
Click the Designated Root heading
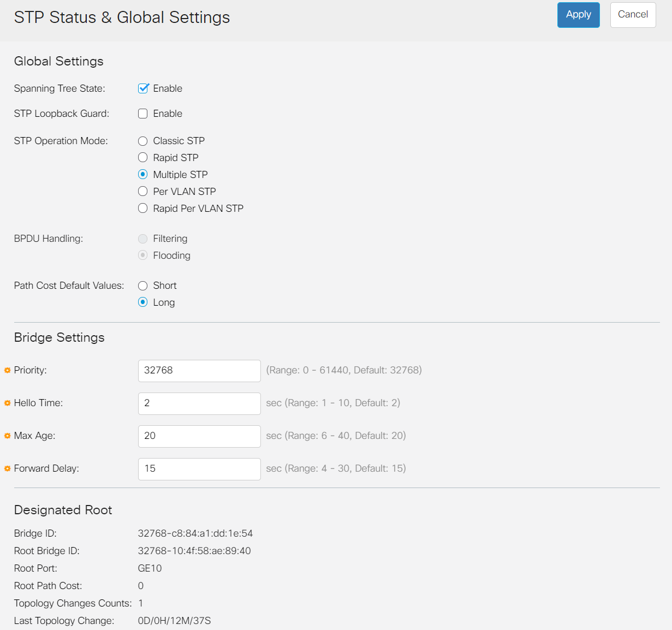pos(63,510)
